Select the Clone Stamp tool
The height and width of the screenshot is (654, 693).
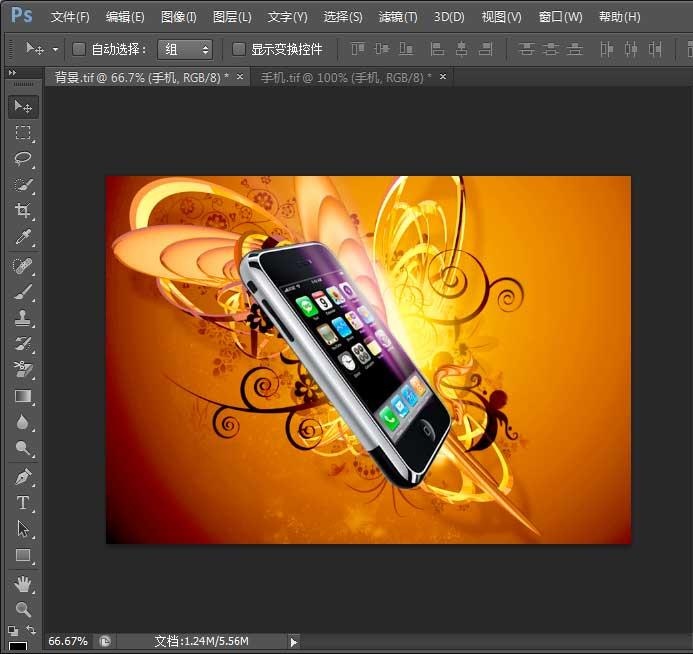[23, 318]
